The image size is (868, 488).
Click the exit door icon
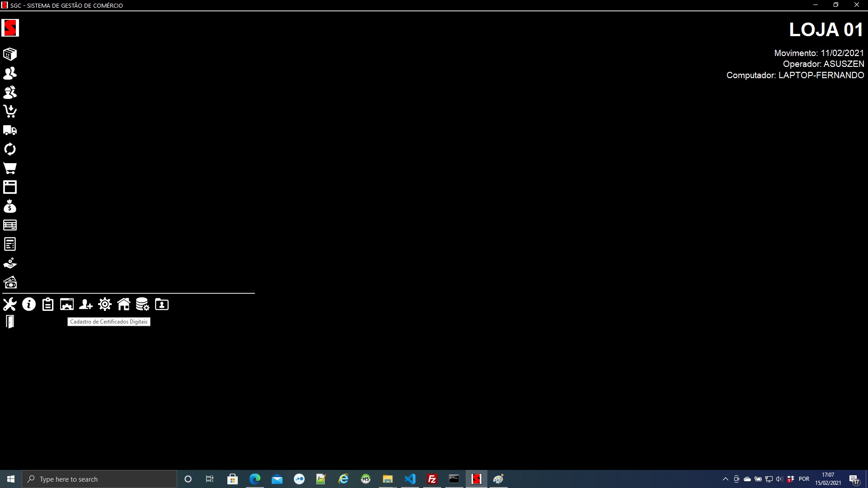10,322
